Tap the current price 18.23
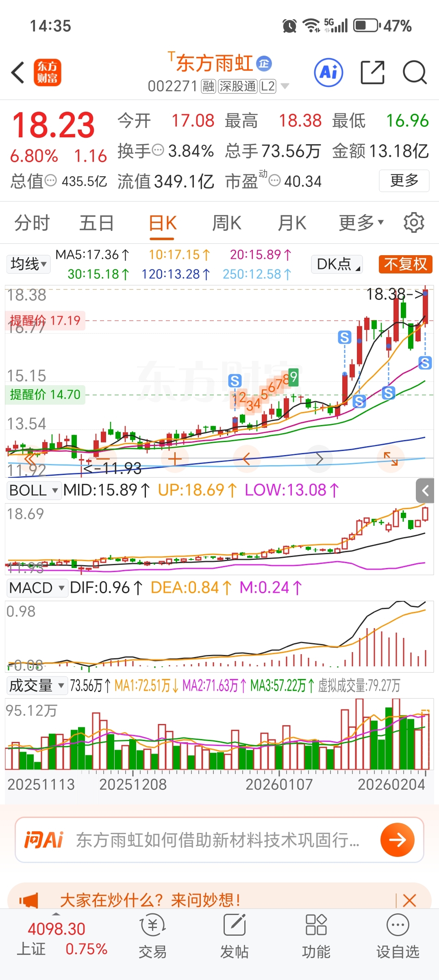The height and width of the screenshot is (980, 439). tap(53, 125)
